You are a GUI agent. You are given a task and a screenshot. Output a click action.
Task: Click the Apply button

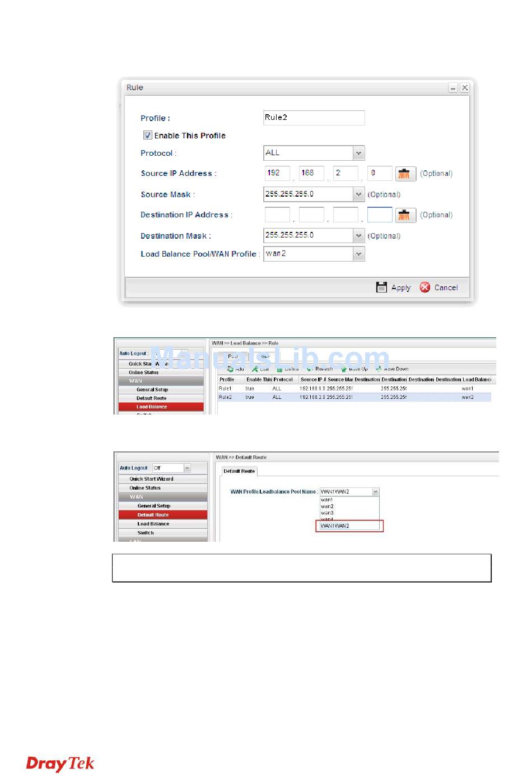click(394, 287)
